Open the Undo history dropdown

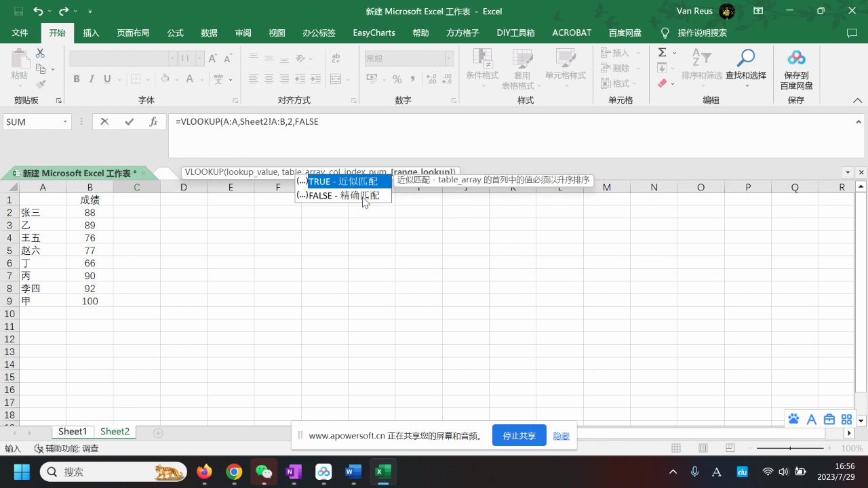pos(49,12)
